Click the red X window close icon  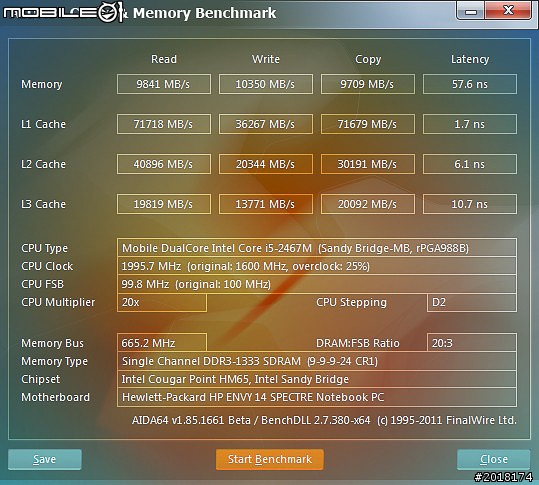coord(508,11)
